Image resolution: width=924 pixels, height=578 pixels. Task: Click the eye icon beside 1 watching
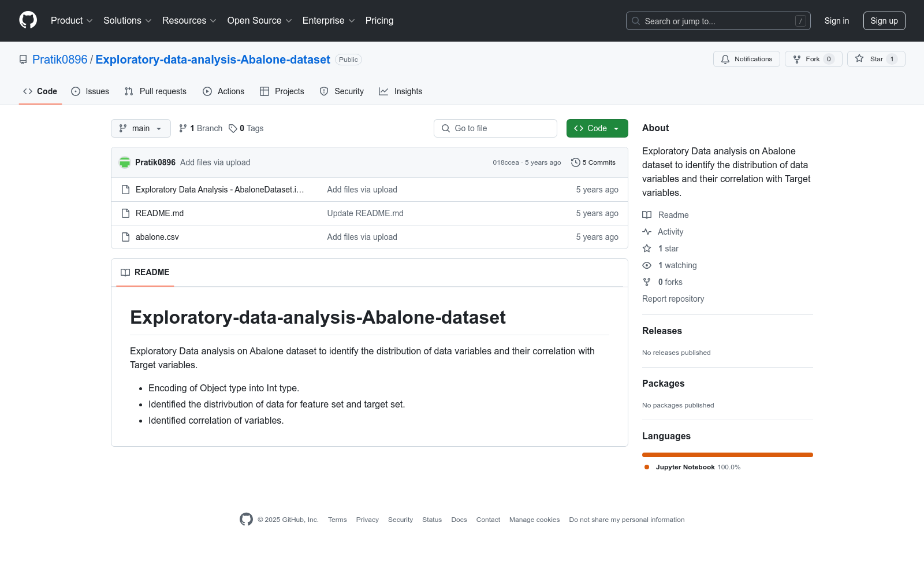click(x=647, y=265)
